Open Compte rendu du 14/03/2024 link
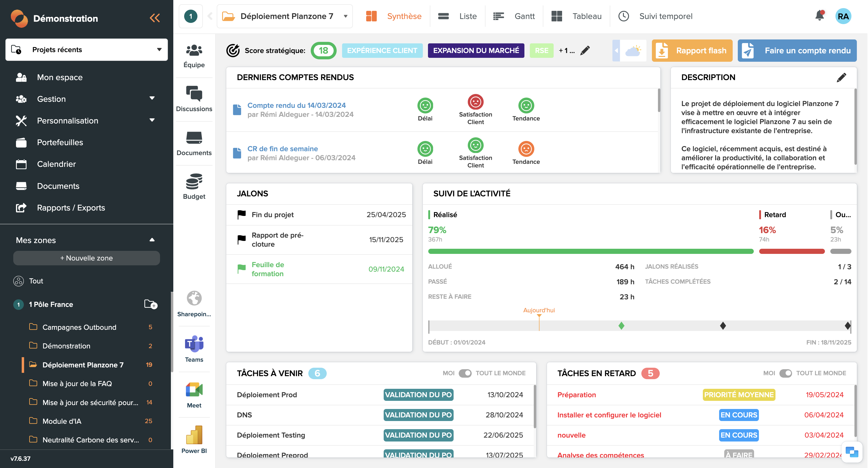The image size is (868, 468). 297,105
